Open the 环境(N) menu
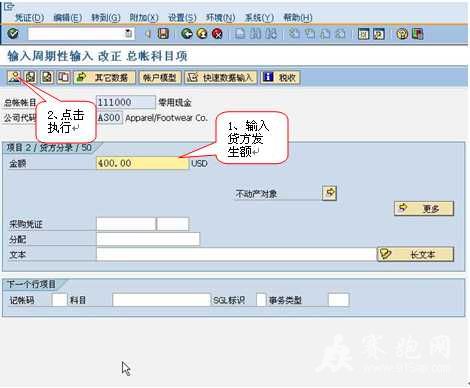The height and width of the screenshot is (388, 470). 221,17
